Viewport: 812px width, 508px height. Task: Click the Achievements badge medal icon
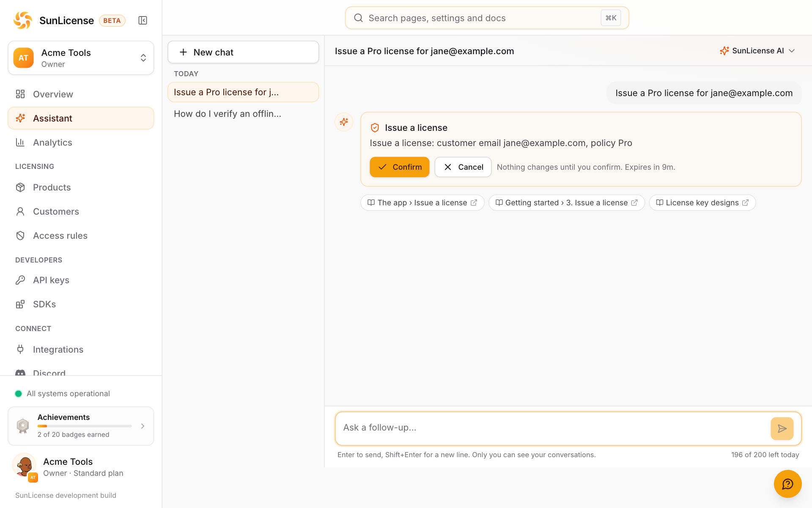(23, 426)
